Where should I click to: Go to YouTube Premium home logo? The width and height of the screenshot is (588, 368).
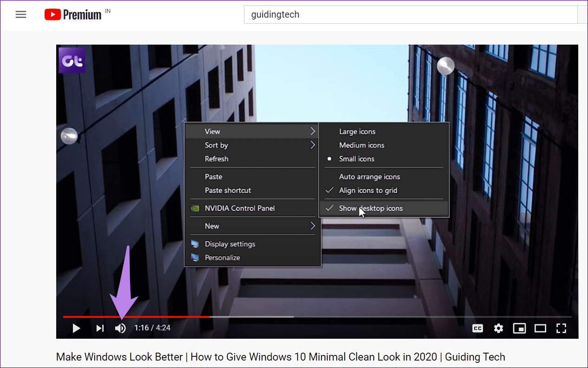click(73, 14)
